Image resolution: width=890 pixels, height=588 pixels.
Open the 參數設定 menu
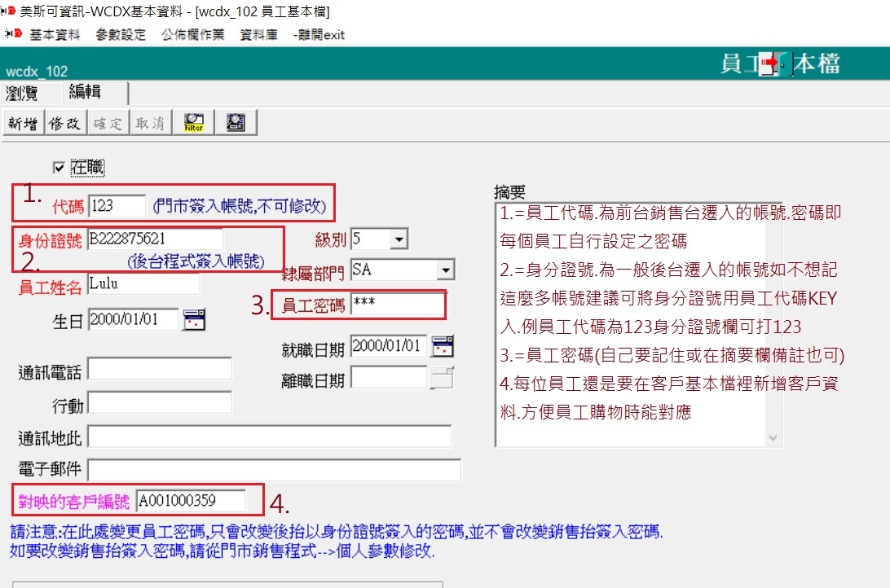[121, 34]
